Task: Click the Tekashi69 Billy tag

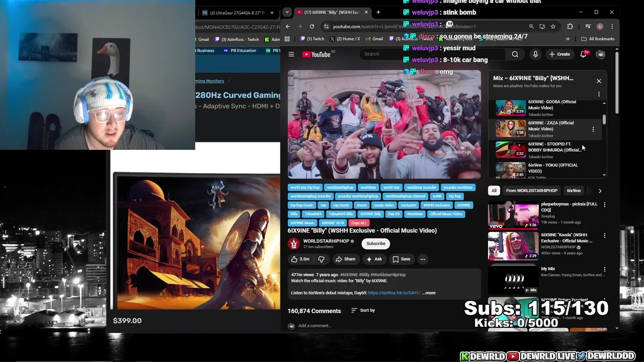Action: pos(341,214)
